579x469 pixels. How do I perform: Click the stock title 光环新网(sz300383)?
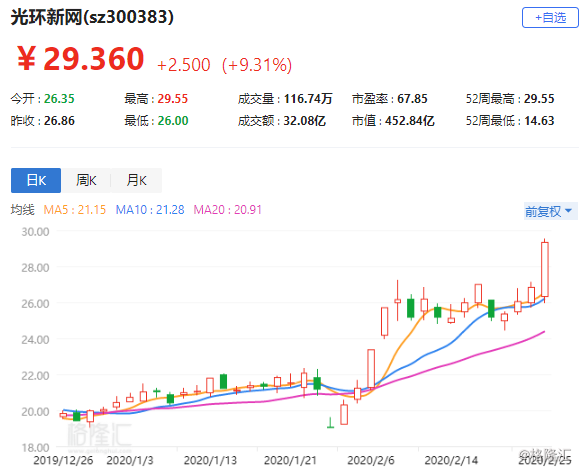point(92,17)
